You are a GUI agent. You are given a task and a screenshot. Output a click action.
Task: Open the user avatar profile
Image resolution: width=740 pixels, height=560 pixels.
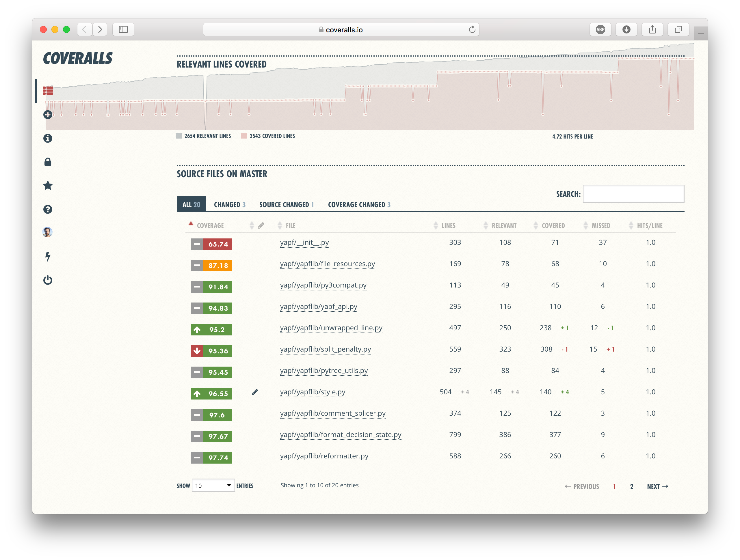(47, 232)
